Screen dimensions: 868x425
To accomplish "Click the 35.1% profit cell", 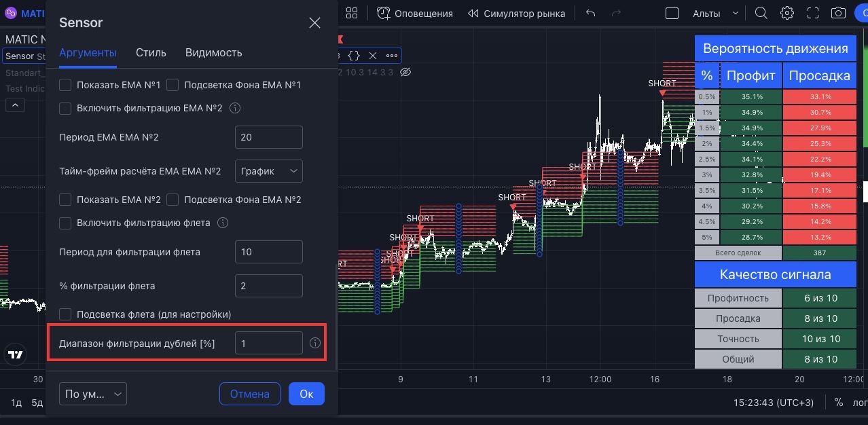I will [x=751, y=97].
